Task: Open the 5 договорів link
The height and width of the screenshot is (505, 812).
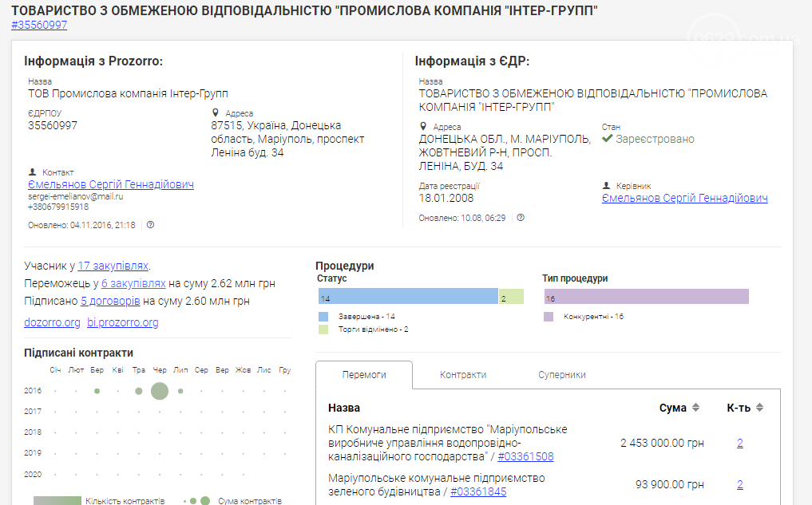Action: click(x=110, y=301)
